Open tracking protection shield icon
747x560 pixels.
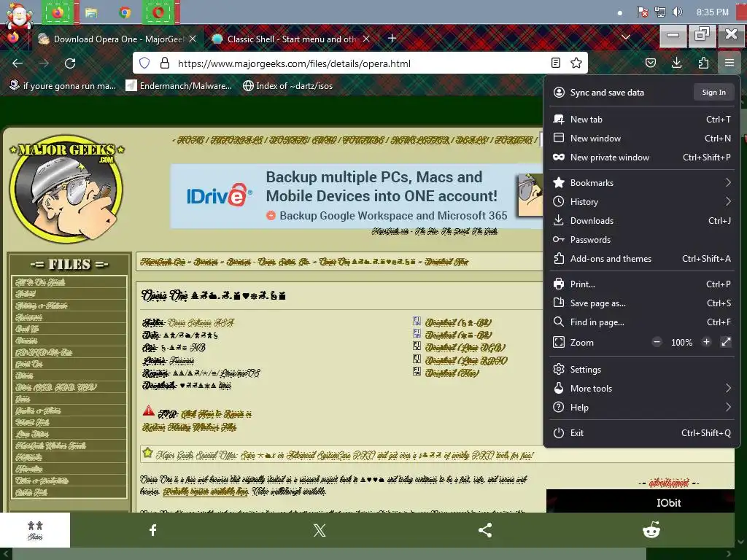coord(144,63)
